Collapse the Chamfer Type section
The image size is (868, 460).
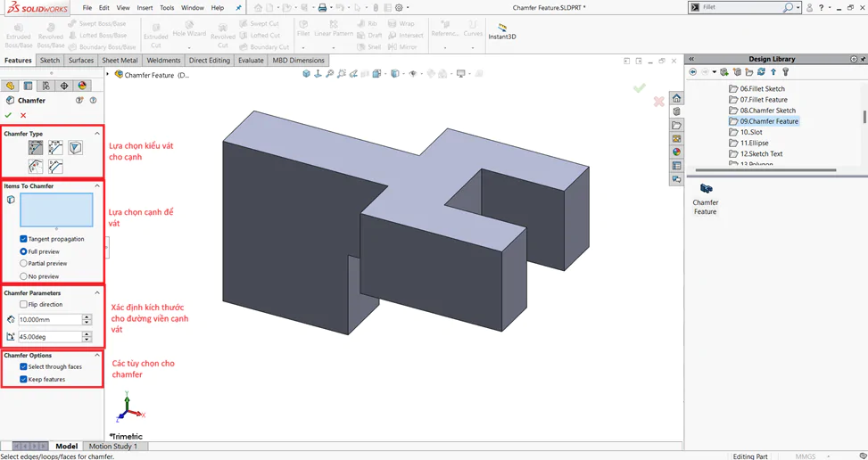pos(97,134)
